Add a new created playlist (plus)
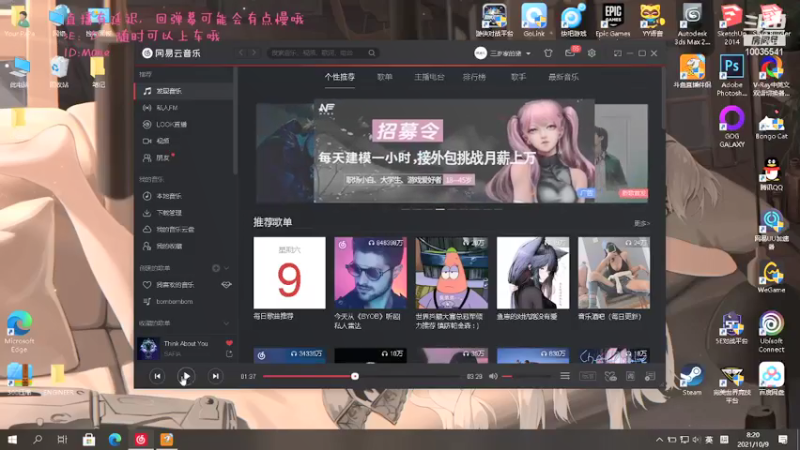800x450 pixels. [216, 268]
